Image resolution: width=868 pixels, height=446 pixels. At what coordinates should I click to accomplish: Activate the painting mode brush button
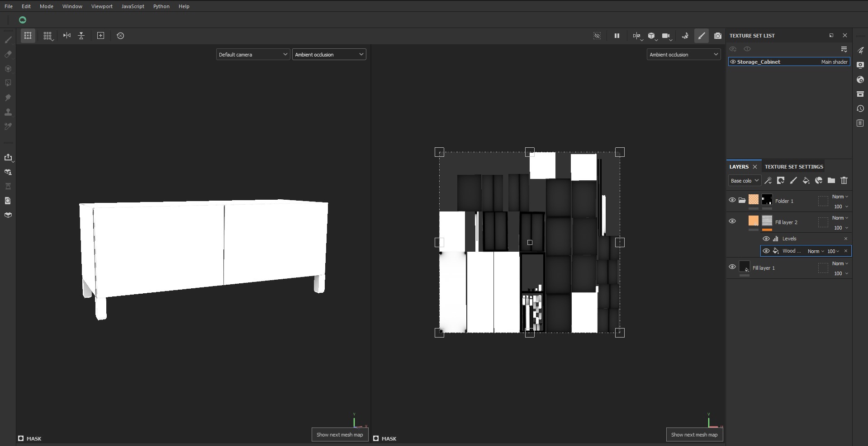pos(701,36)
